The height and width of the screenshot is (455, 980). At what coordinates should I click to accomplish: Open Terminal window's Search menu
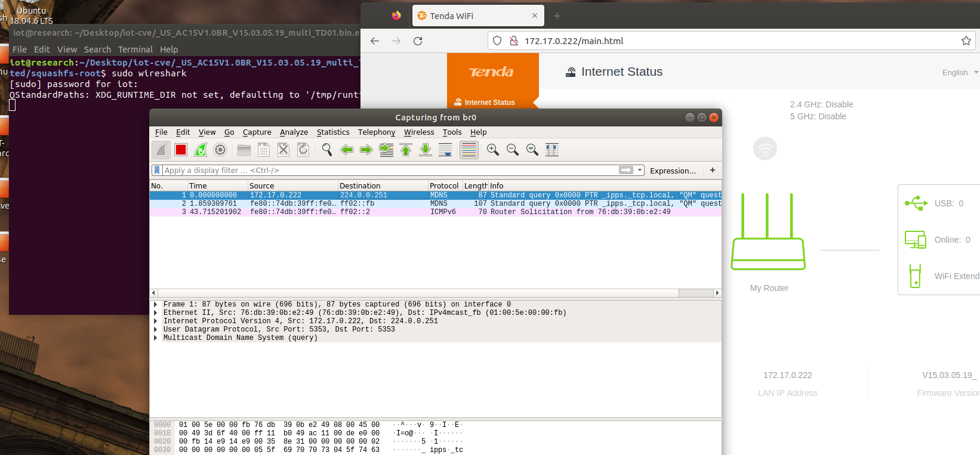97,49
